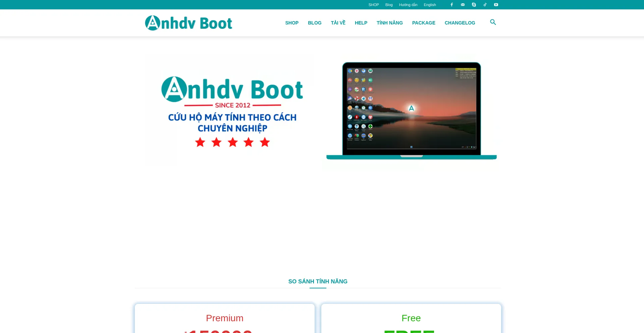
Task: Open the Skype icon link
Action: click(474, 5)
